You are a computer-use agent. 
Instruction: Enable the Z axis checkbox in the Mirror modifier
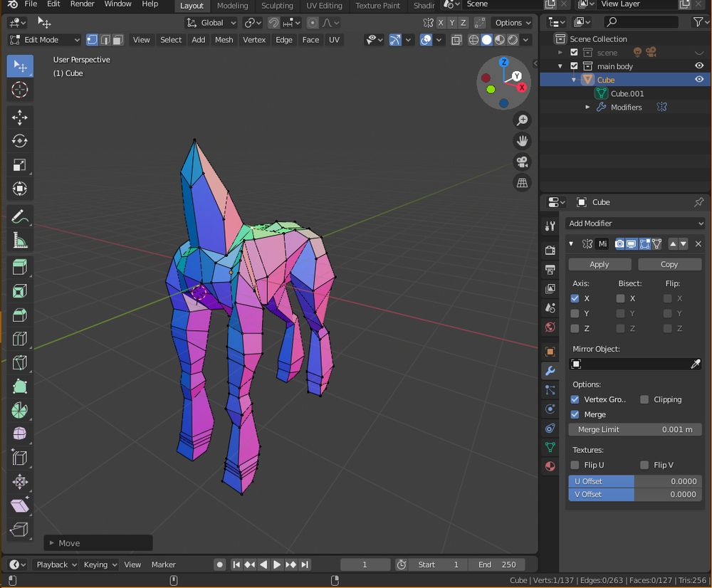(575, 328)
